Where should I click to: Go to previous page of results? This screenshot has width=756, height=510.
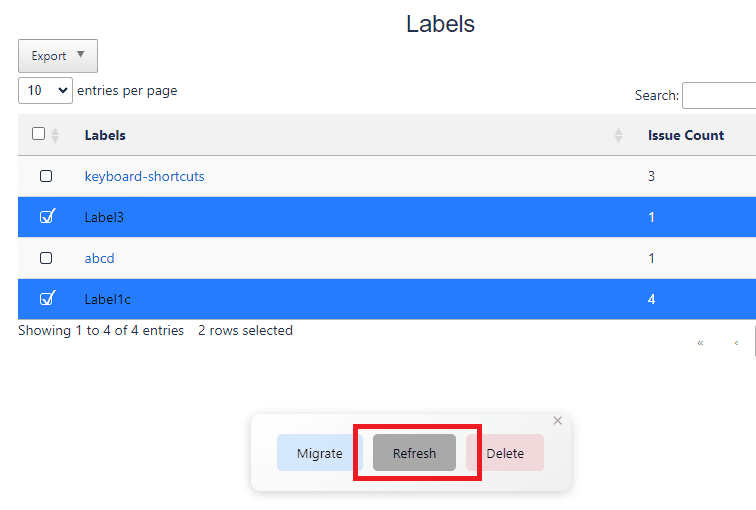(x=737, y=343)
